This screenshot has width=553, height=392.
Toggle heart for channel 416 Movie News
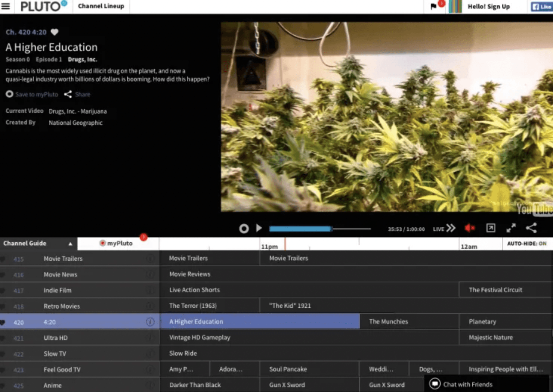tap(3, 275)
